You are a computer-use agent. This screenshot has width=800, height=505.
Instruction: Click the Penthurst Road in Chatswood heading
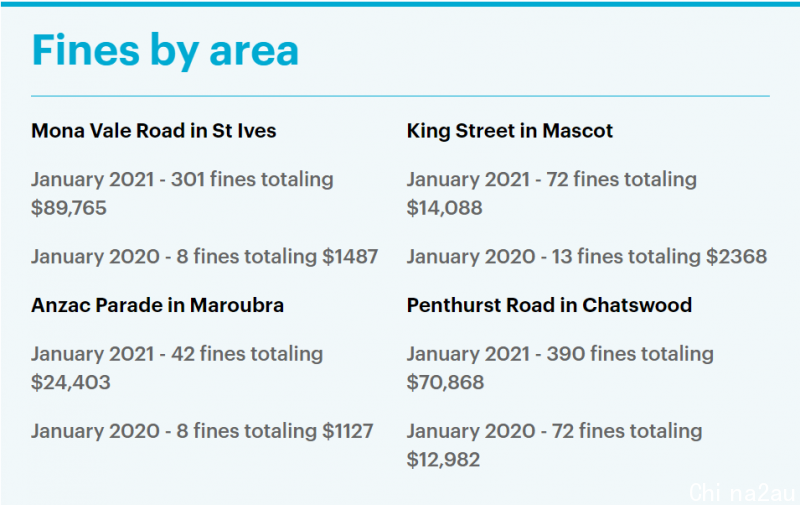coord(549,306)
